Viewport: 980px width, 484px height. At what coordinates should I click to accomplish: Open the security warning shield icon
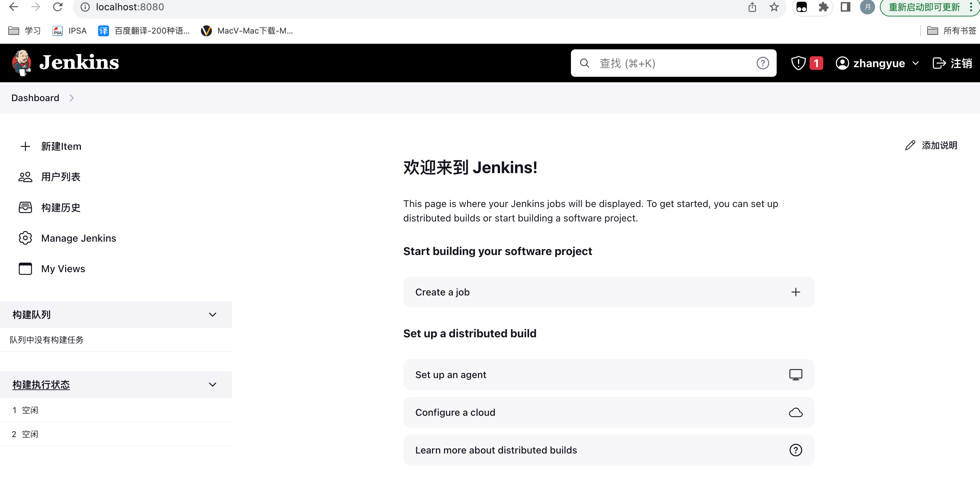(798, 63)
